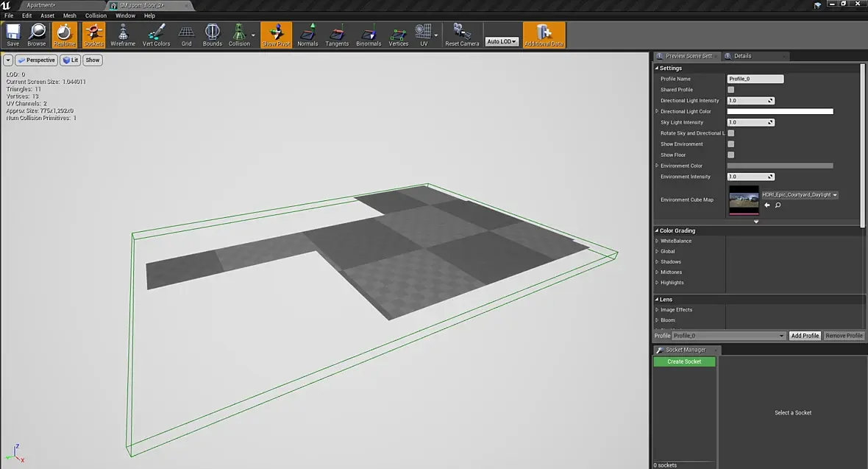Toggle Vert Colors display
The height and width of the screenshot is (469, 868).
point(156,34)
